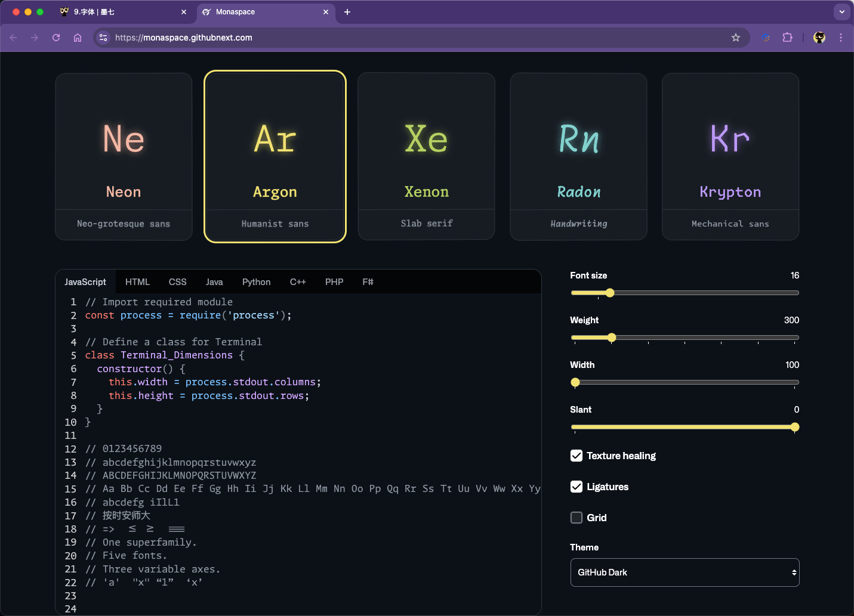
Task: Go forward with the browser forward arrow
Action: 35,38
